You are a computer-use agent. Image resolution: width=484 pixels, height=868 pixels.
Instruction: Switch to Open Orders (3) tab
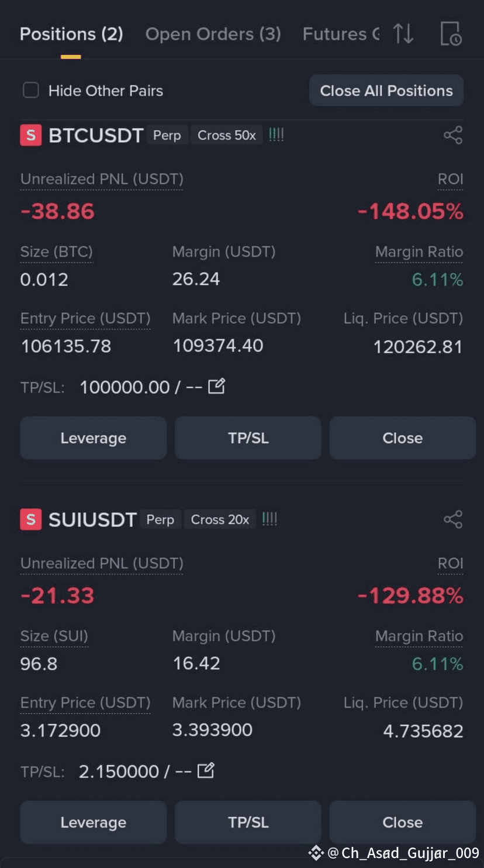click(213, 34)
